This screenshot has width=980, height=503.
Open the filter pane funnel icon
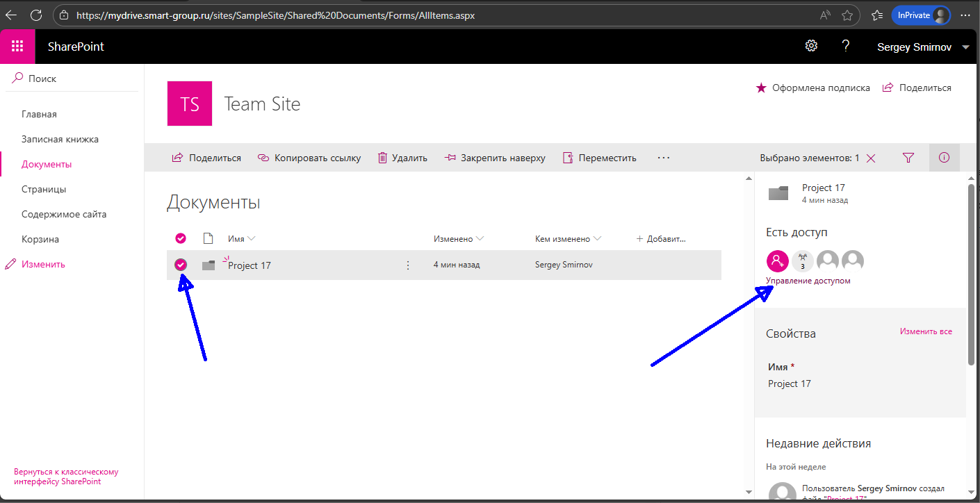tap(908, 158)
